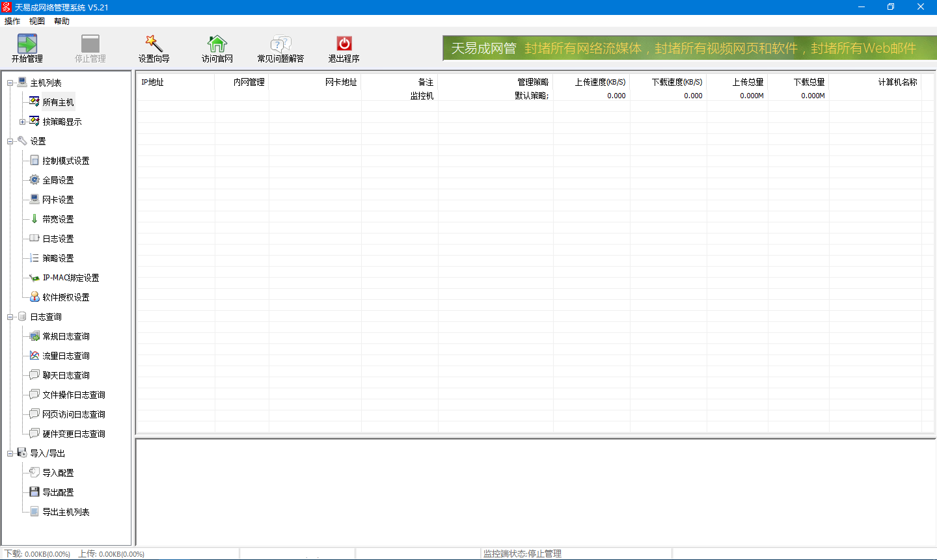
Task: Expand the 按策略显示 tree node
Action: (23, 122)
